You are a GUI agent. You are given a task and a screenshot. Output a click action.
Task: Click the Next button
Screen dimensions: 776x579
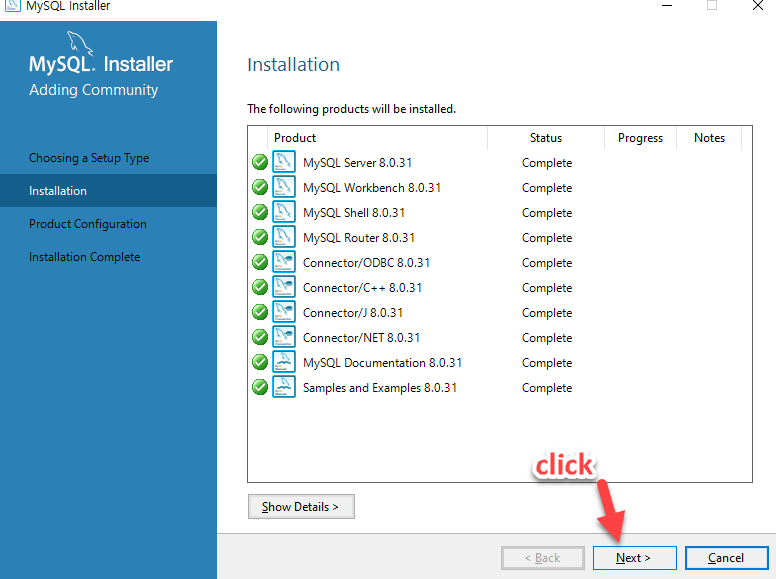click(634, 558)
